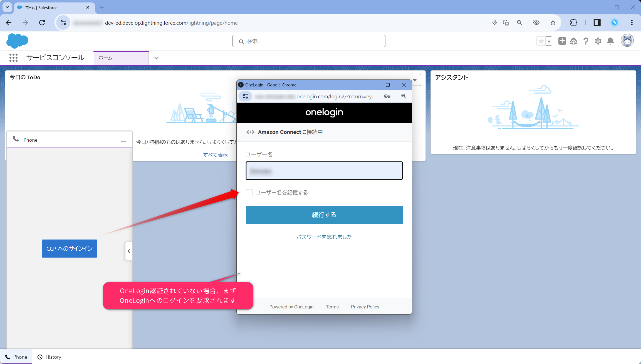
Task: Reload the Salesforce page
Action: (x=42, y=23)
